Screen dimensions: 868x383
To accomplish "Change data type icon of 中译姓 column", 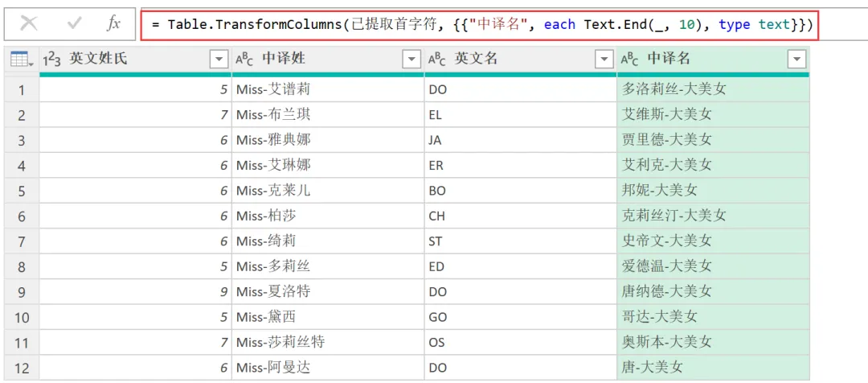I will [244, 60].
